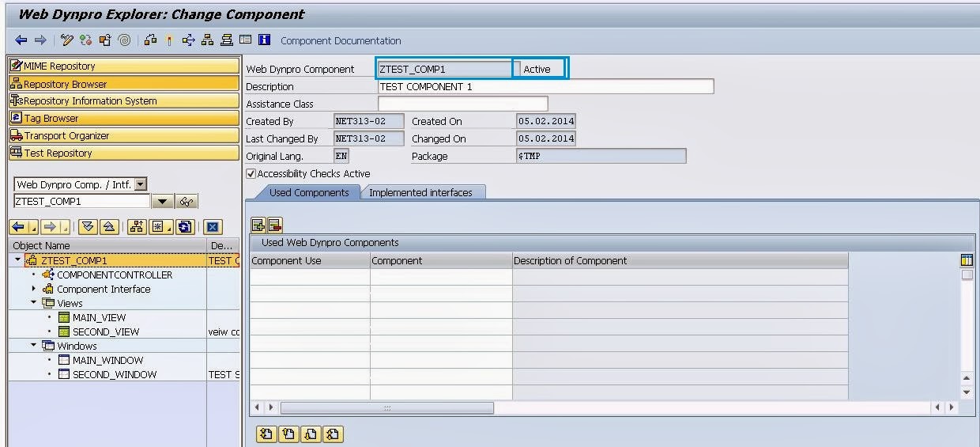
Task: Select the Used Components tab
Action: pyautogui.click(x=309, y=192)
